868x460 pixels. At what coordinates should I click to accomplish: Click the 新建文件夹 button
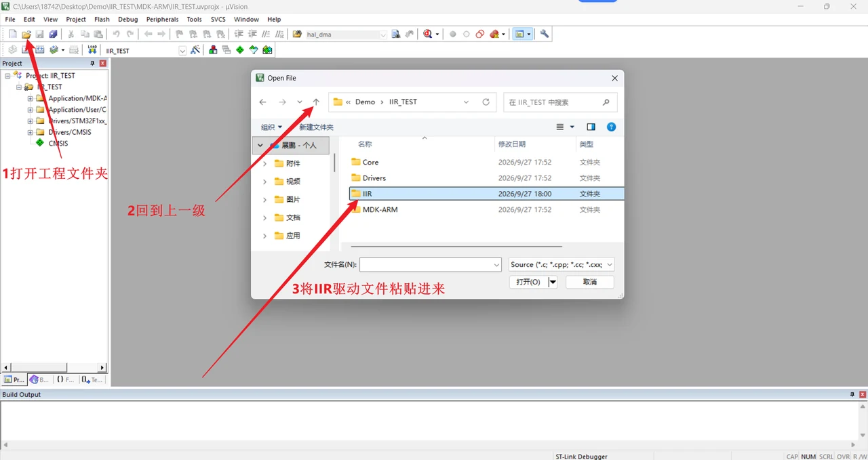point(316,127)
